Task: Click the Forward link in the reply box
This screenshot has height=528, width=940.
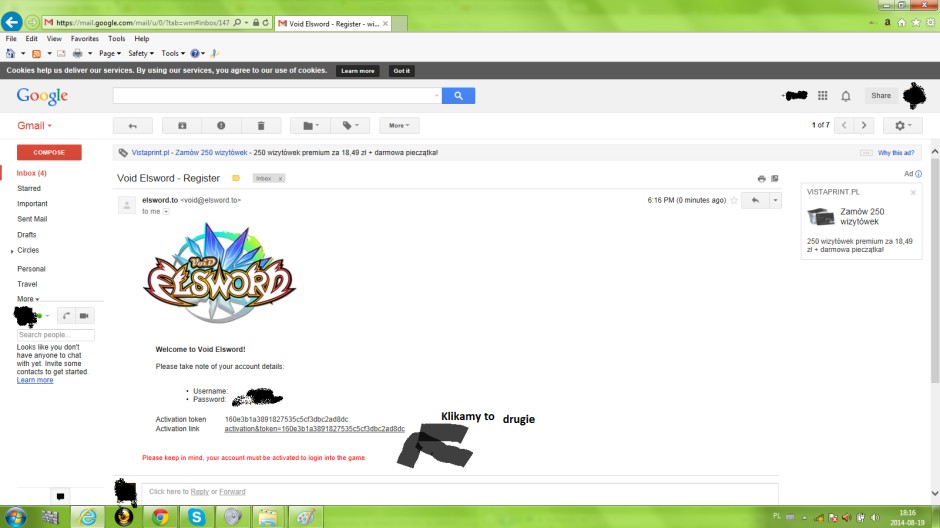Action: click(232, 491)
